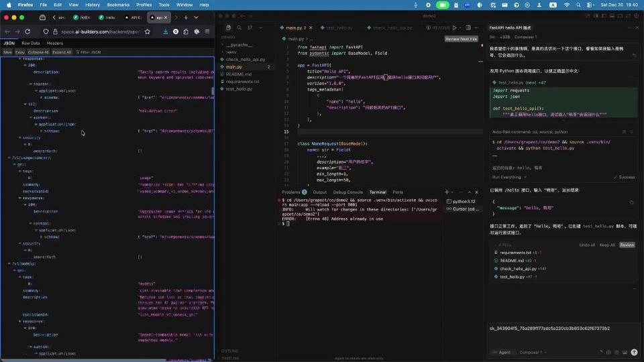Open the Bookmarks menu in the menu bar
Image resolution: width=644 pixels, height=362 pixels.
(118, 5)
